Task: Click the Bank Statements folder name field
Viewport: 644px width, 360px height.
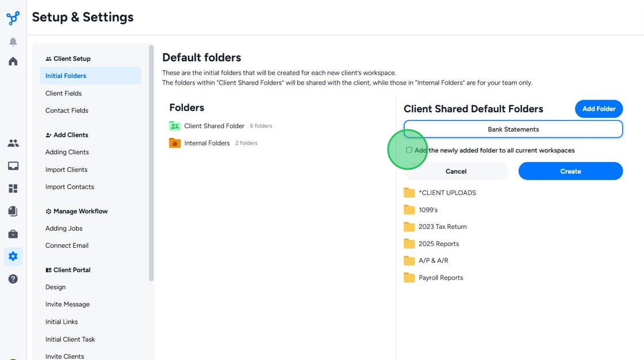Action: (x=513, y=129)
